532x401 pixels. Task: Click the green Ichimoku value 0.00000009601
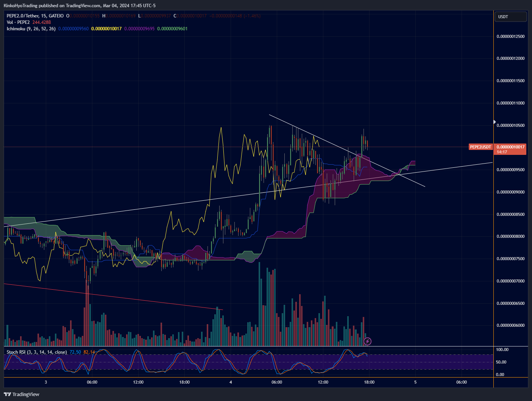(x=172, y=29)
